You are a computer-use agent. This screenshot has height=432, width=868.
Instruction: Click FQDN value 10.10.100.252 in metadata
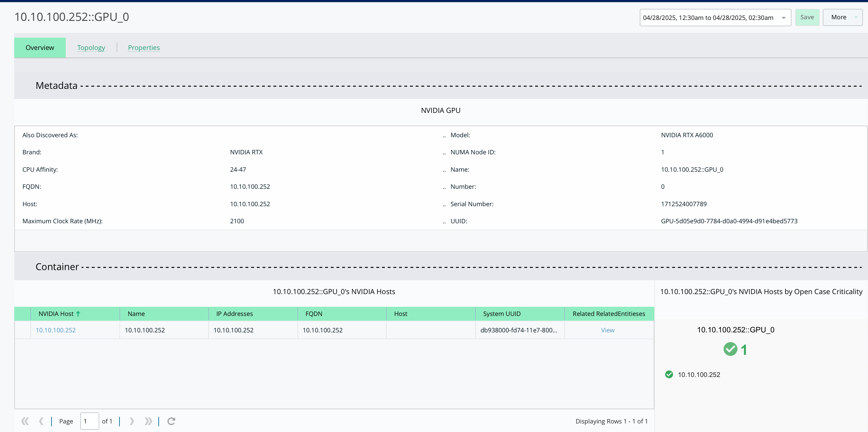click(250, 187)
